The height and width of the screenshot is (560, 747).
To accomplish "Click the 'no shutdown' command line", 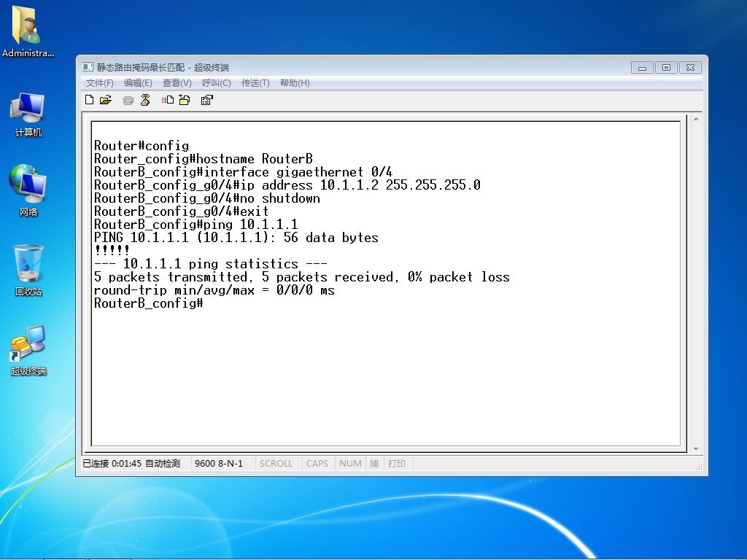I will [x=207, y=198].
